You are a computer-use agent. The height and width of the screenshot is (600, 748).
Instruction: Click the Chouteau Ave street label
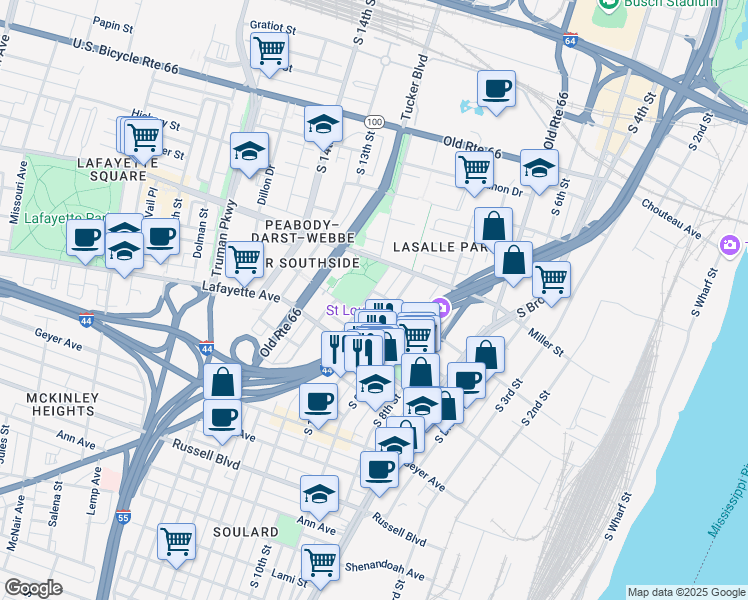(671, 219)
